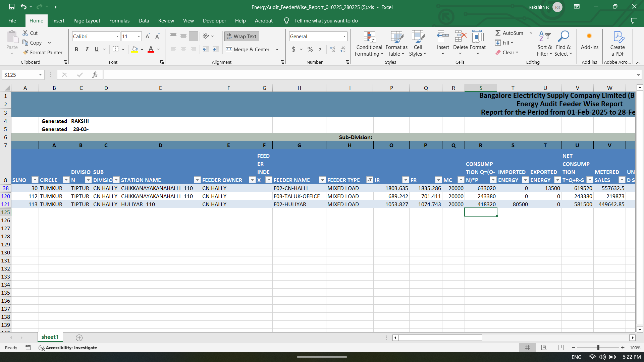
Task: Open the Number Format dropdown
Action: tap(344, 36)
